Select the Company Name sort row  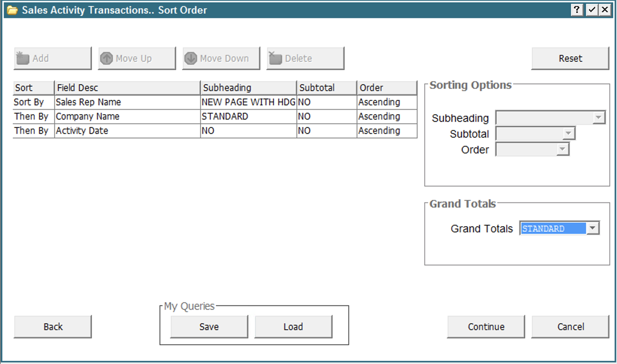point(88,117)
